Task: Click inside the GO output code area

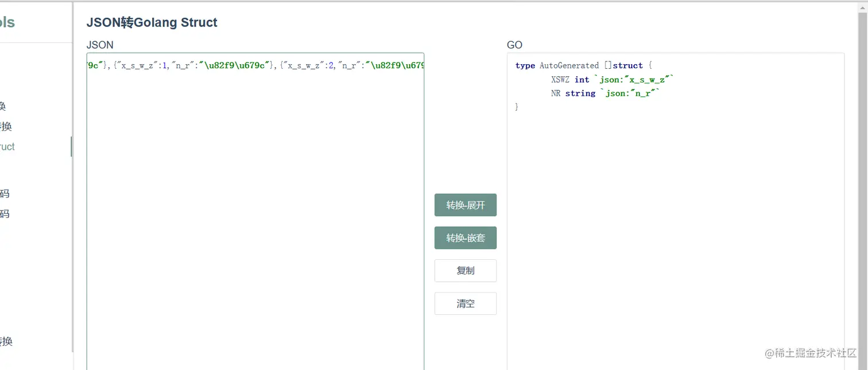Action: pos(676,212)
